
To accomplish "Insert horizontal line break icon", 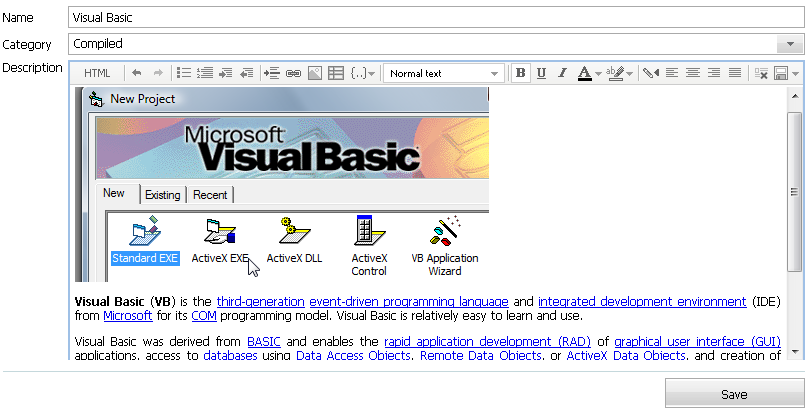I will [x=272, y=73].
